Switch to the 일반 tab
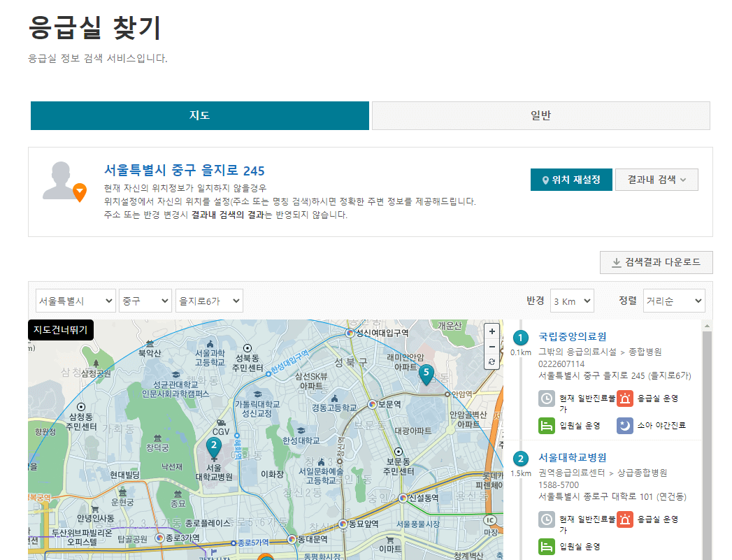The image size is (732, 560). point(540,115)
